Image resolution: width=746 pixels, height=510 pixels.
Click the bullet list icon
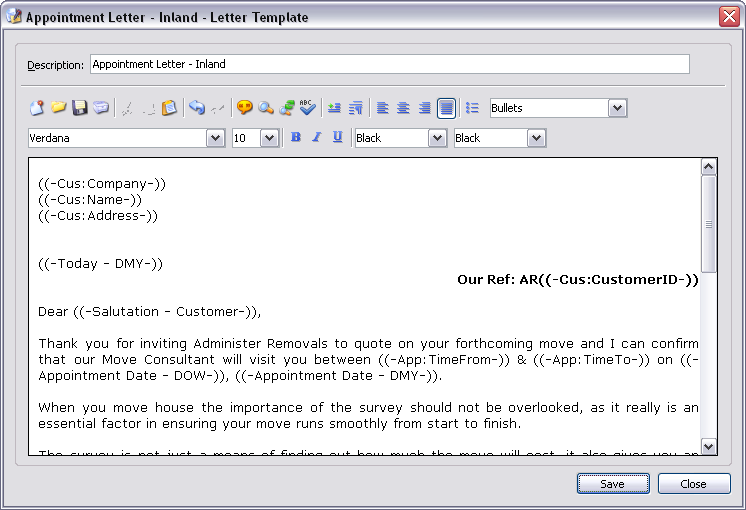[473, 108]
